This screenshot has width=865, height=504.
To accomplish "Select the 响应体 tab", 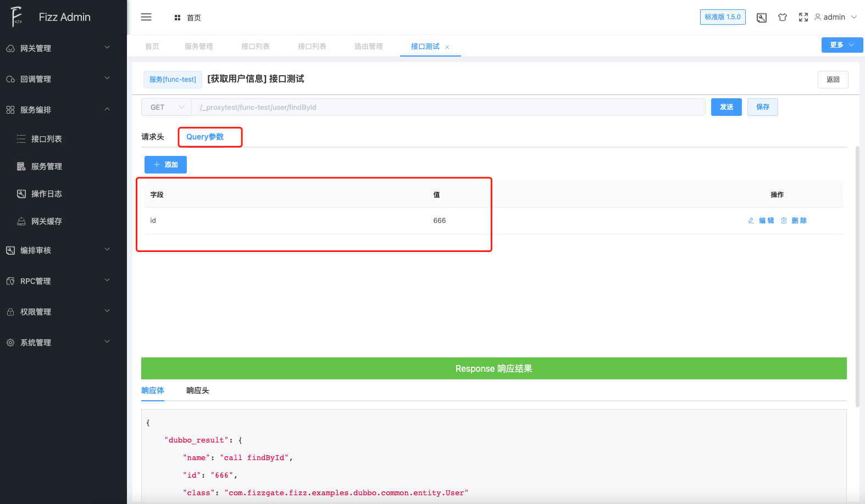I will 153,390.
